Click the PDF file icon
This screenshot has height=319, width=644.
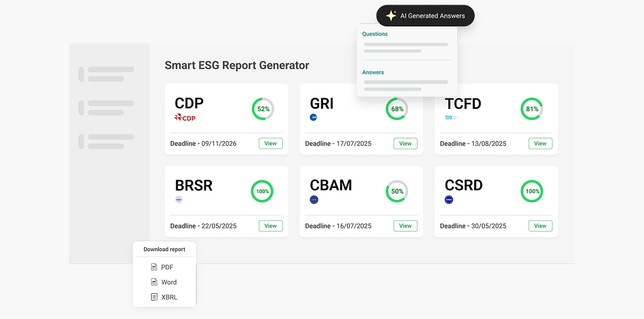tap(155, 267)
